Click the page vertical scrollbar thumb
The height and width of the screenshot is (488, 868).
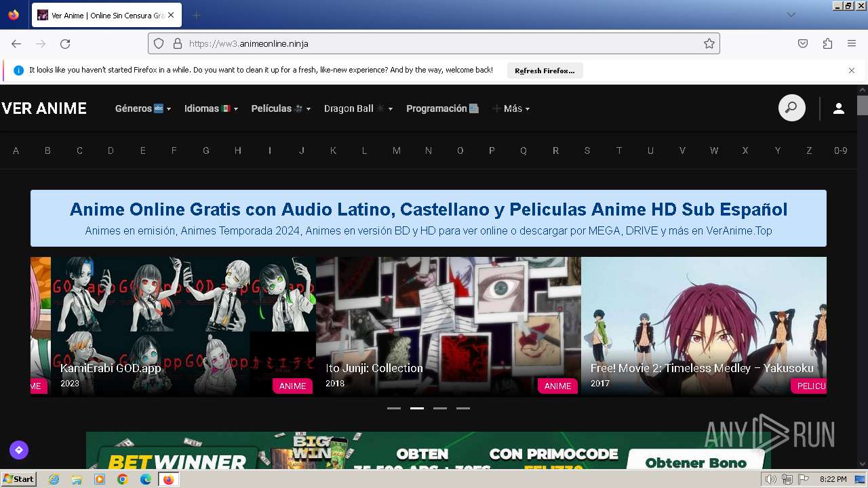coord(862,106)
